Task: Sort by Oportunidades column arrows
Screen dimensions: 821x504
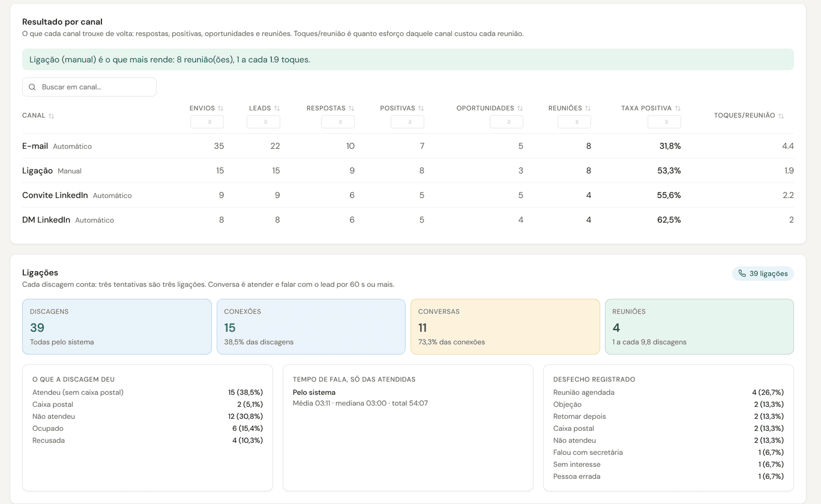Action: (x=520, y=109)
